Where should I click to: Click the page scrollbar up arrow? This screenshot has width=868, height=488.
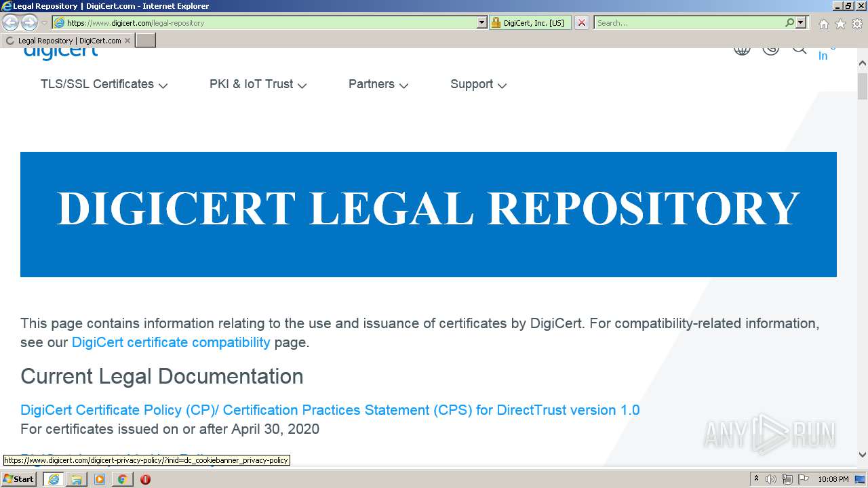pyautogui.click(x=863, y=63)
